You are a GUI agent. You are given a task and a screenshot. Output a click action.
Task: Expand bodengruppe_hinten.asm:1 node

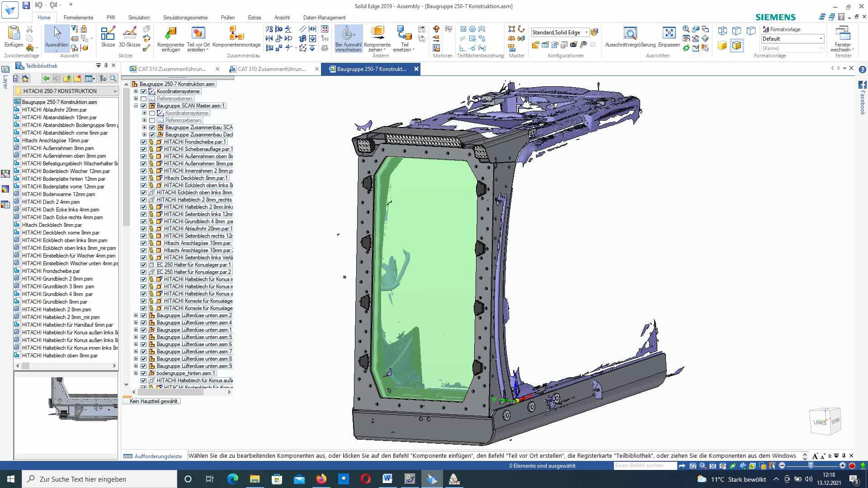tap(136, 373)
